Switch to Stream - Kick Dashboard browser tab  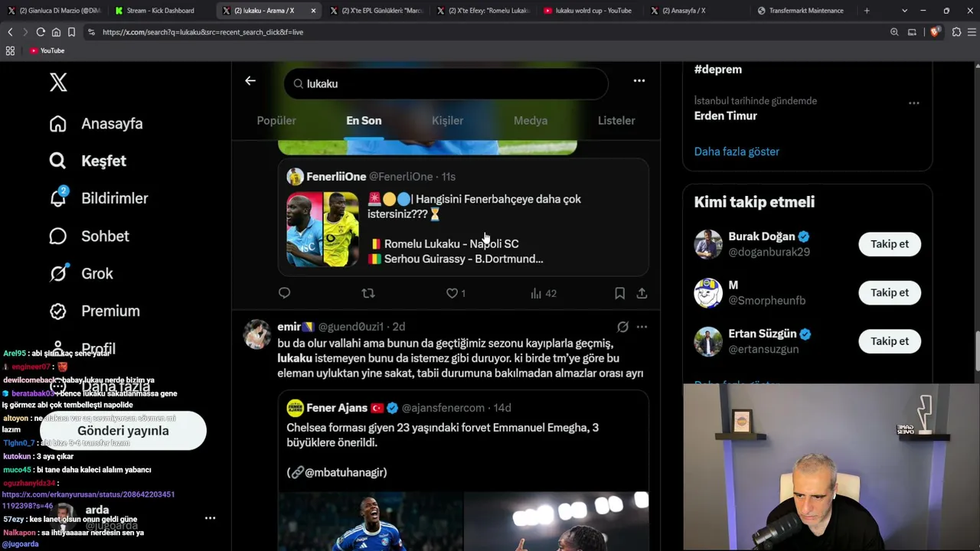161,11
